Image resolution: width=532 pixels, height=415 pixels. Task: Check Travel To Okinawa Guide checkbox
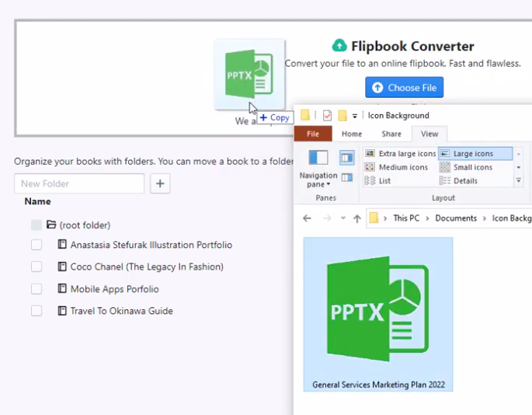37,311
